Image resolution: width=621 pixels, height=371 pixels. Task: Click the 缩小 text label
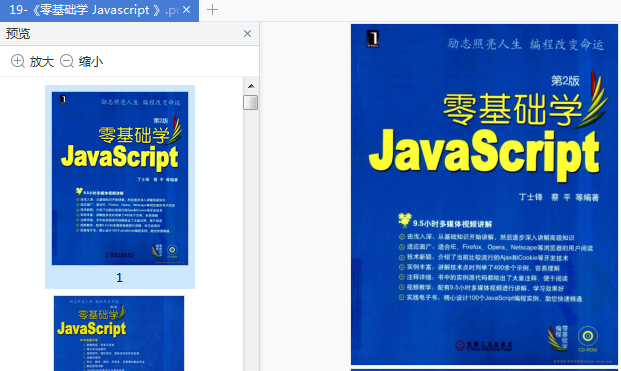[91, 62]
